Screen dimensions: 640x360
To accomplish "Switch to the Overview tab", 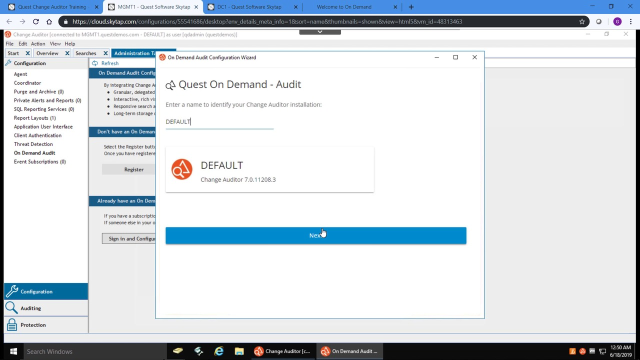I will tap(47, 53).
